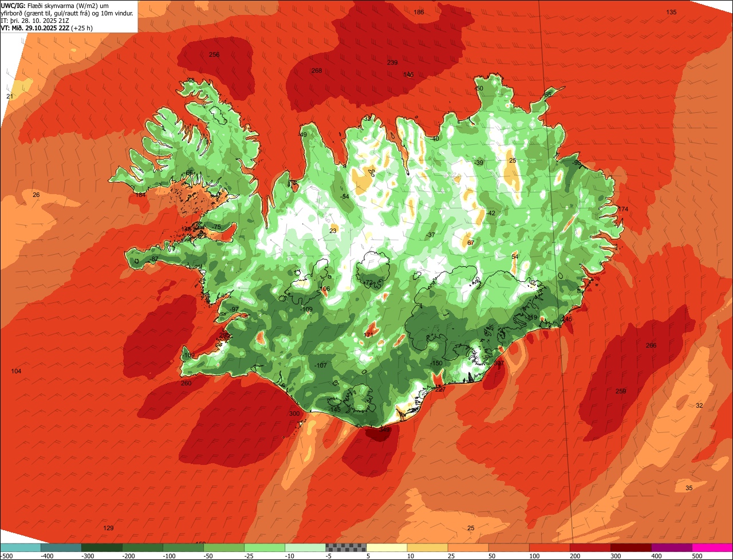Select the darkest green swatch, -300 to -200

coord(102,547)
